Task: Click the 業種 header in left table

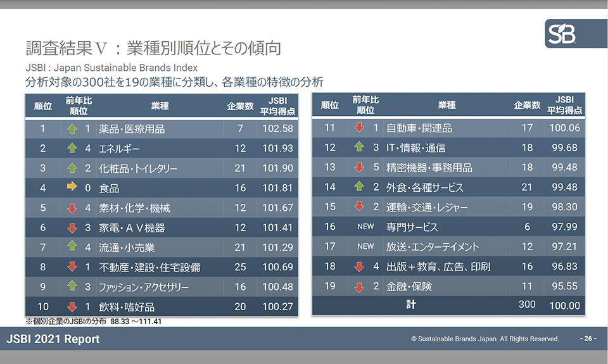Action: click(160, 106)
